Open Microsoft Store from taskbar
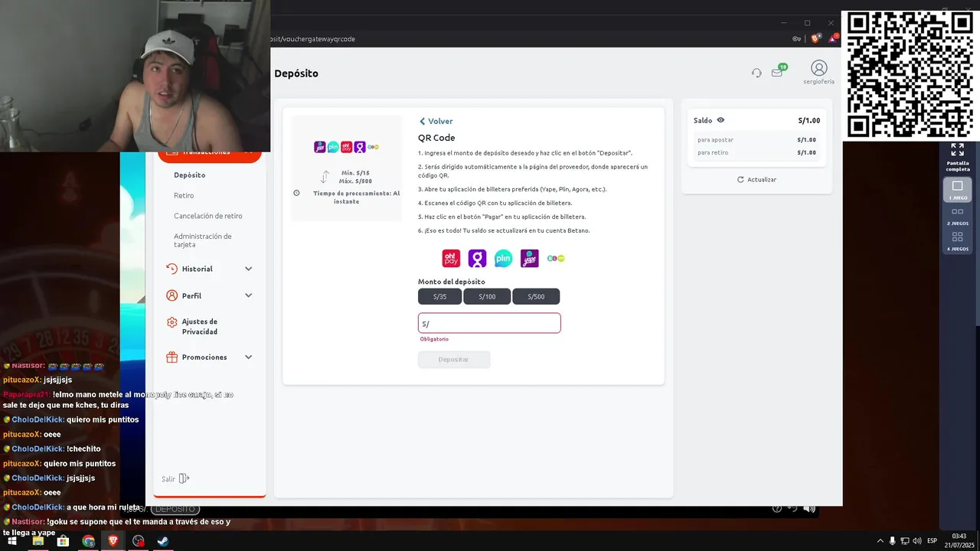Viewport: 980px width, 551px height. [x=63, y=541]
